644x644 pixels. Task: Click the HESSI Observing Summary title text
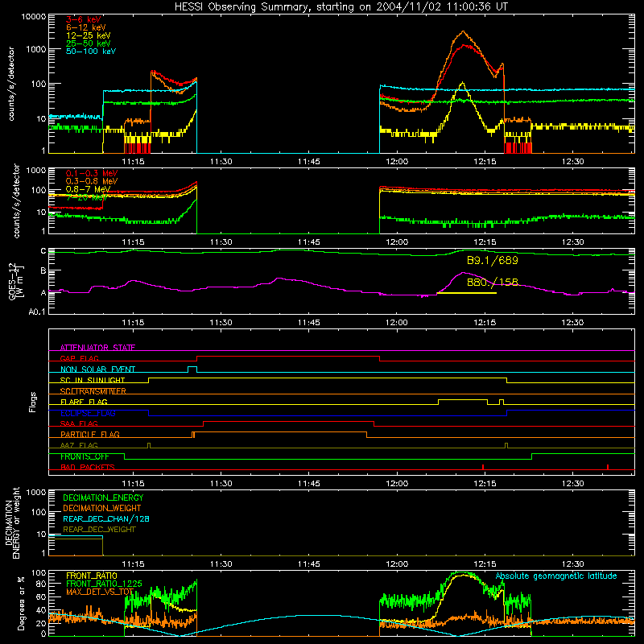(x=341, y=7)
